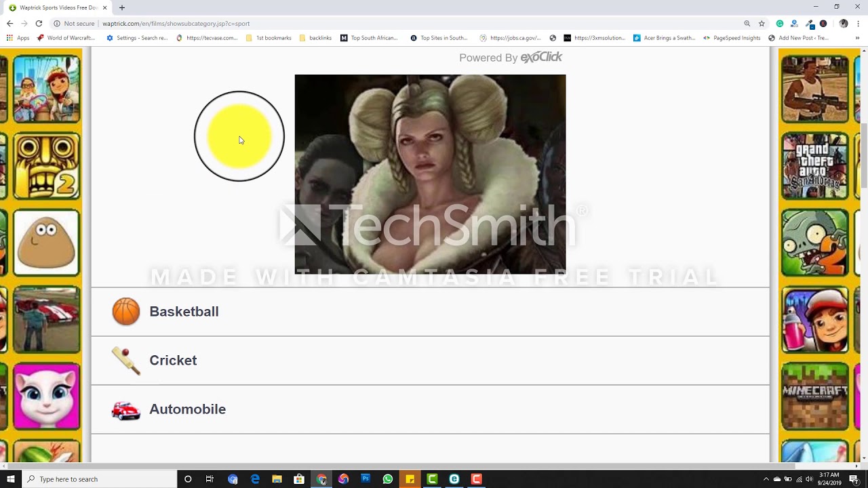This screenshot has width=868, height=488.
Task: Click the cricket bat icon
Action: pyautogui.click(x=126, y=361)
